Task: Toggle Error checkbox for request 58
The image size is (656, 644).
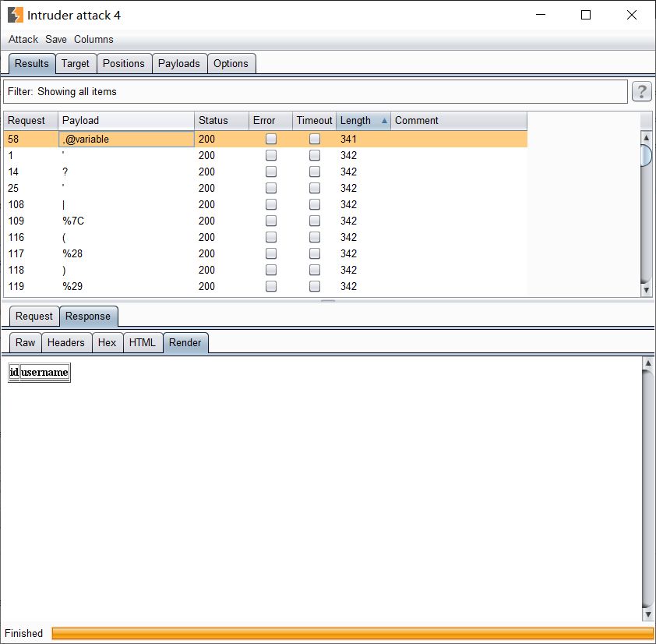Action: (x=271, y=139)
